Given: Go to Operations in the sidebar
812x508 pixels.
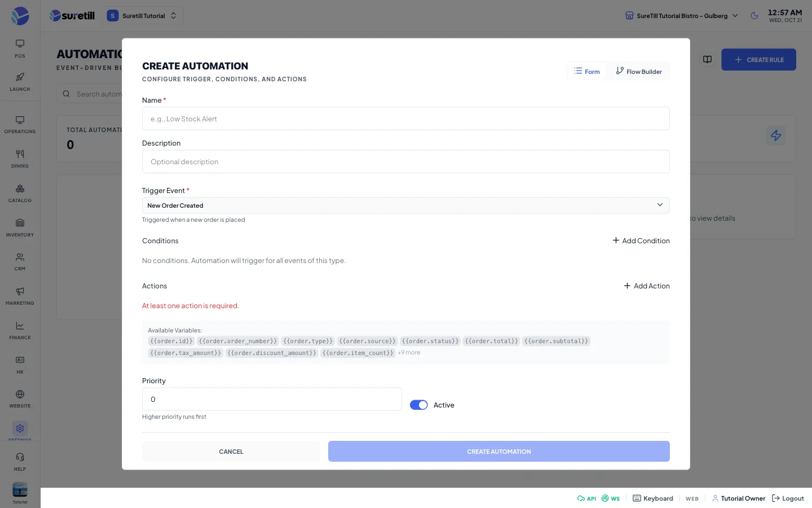Looking at the screenshot, I should [20, 125].
